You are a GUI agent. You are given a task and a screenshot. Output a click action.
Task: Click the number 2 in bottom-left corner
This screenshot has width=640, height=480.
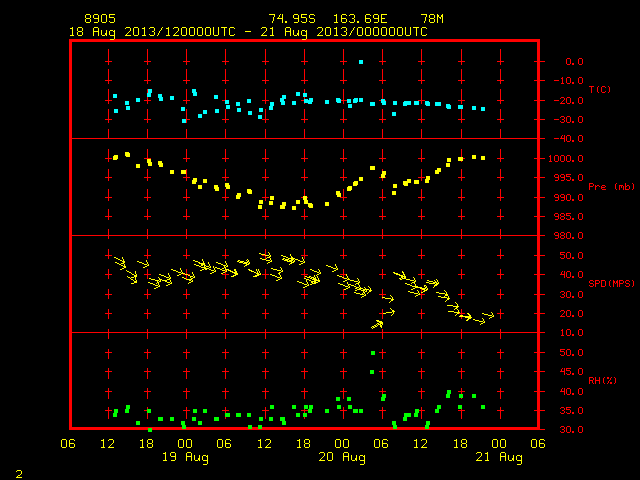point(19,474)
